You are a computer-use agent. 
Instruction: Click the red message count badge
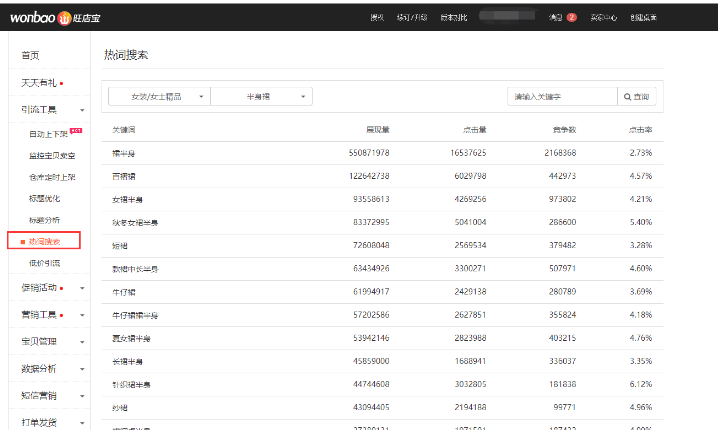571,17
